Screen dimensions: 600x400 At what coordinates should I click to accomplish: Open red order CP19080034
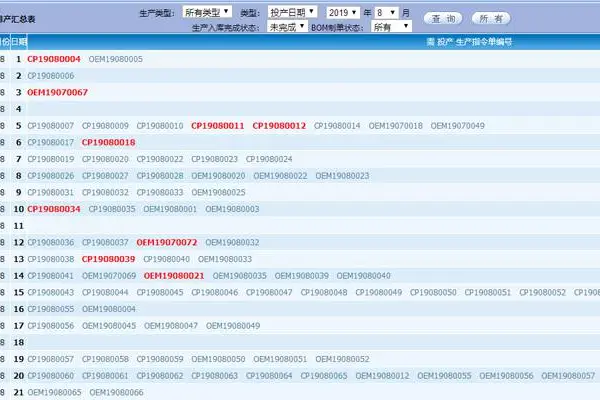[54, 209]
